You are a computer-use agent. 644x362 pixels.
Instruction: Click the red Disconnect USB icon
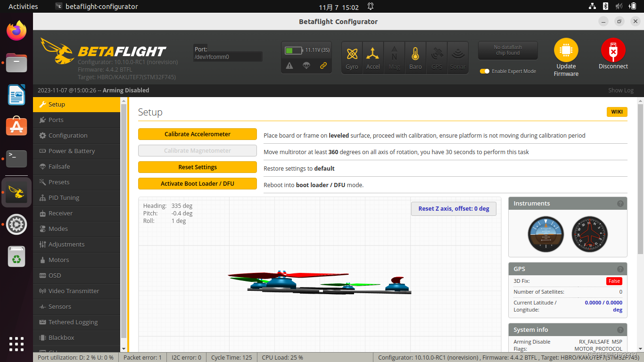tap(613, 50)
